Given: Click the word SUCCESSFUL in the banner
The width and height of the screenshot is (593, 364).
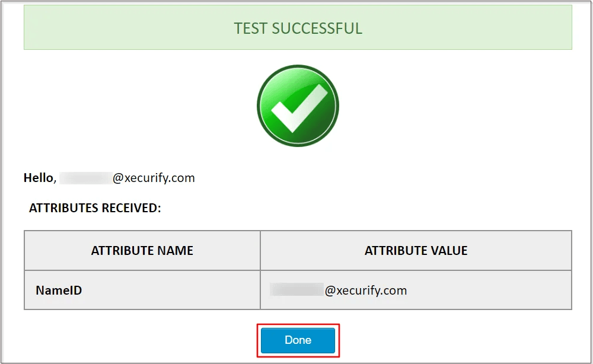Looking at the screenshot, I should point(317,28).
